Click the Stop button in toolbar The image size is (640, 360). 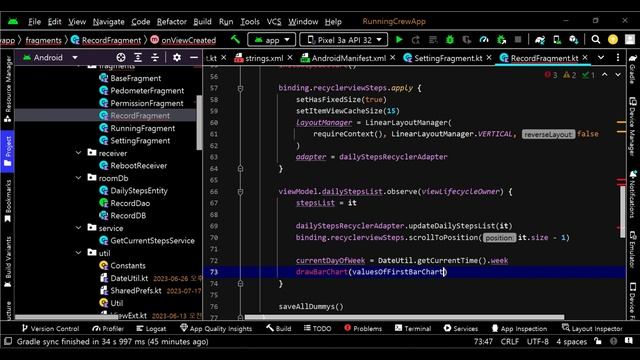[518, 40]
